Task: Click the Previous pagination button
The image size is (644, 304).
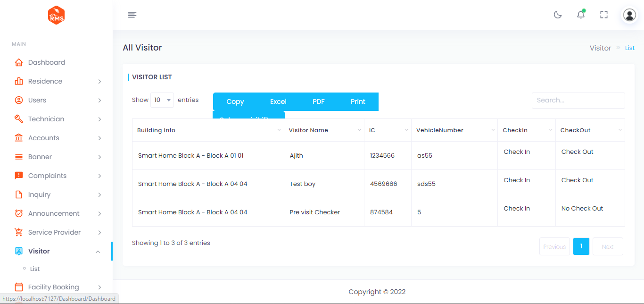Action: pos(554,246)
